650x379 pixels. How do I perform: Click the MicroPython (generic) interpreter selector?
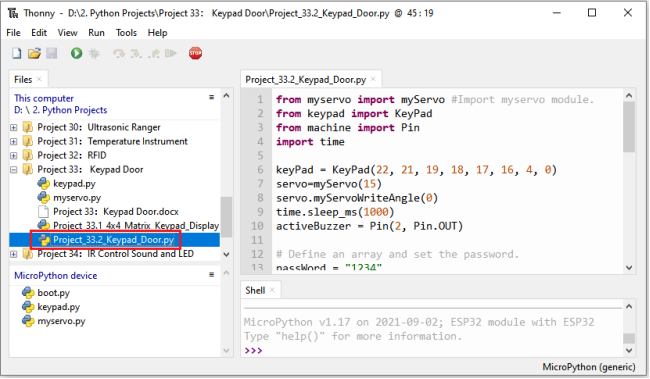pyautogui.click(x=589, y=367)
